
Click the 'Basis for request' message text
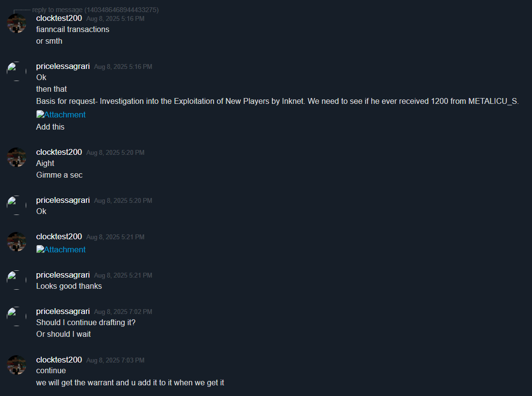pyautogui.click(x=278, y=101)
